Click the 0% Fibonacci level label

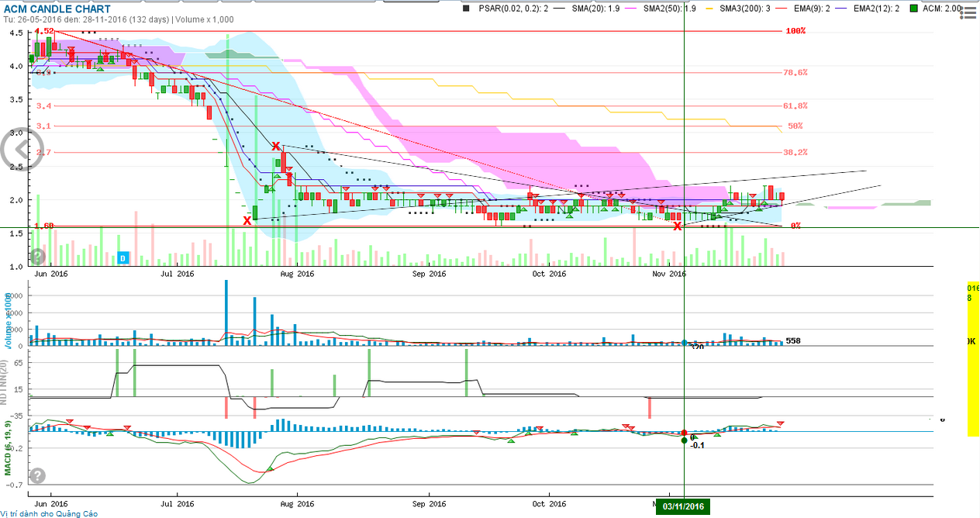click(x=795, y=226)
